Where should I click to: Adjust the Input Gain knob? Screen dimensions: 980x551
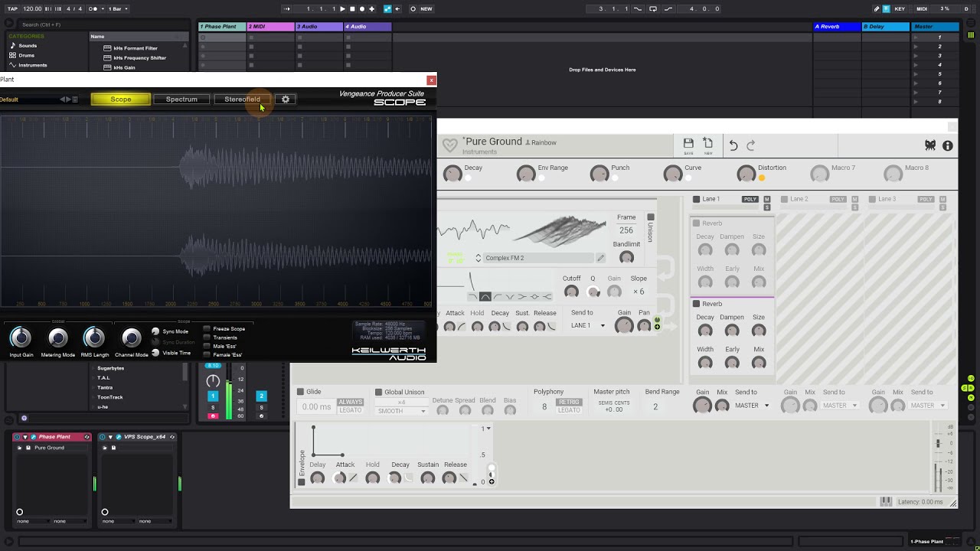click(x=21, y=337)
